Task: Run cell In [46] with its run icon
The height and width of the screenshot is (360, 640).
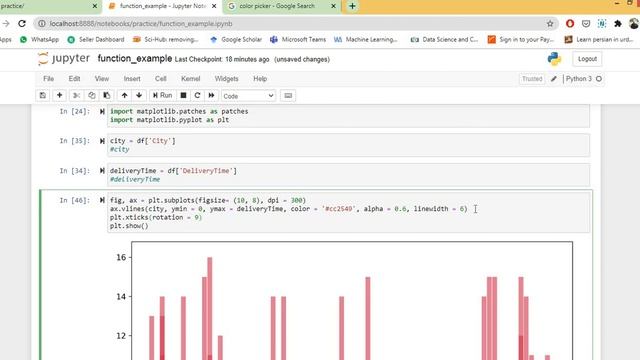Action: click(102, 200)
